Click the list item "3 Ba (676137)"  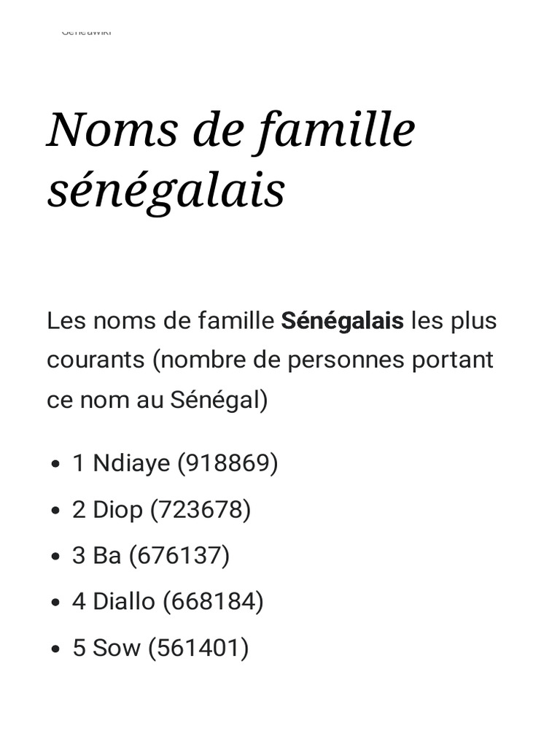tap(151, 556)
